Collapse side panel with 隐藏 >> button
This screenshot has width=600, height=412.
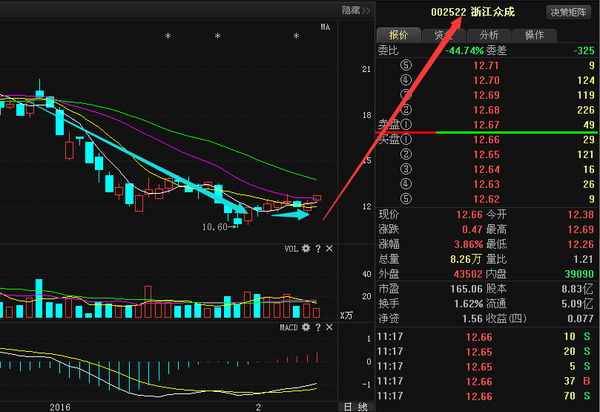click(355, 10)
